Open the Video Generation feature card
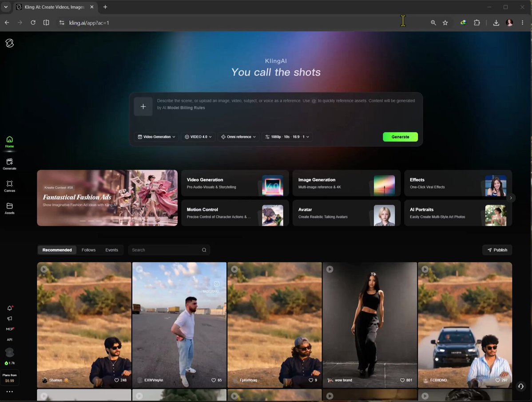Image resolution: width=532 pixels, height=402 pixels. pos(235,183)
